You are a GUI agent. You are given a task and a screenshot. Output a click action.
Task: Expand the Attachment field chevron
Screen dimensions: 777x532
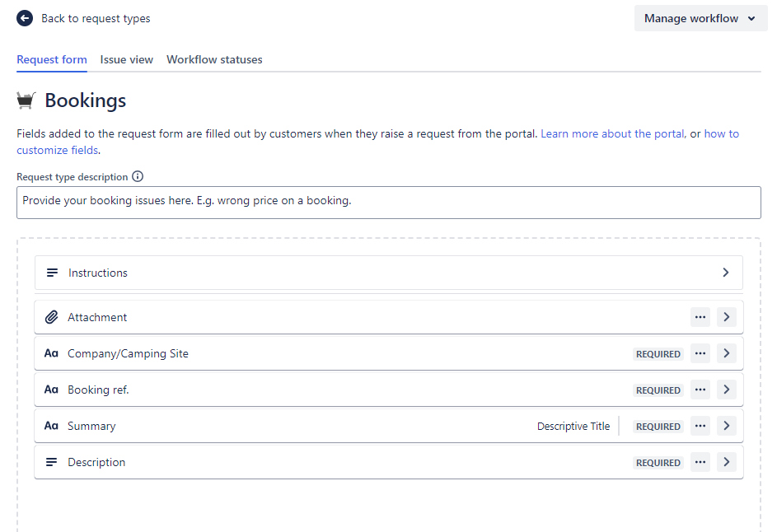(x=726, y=317)
